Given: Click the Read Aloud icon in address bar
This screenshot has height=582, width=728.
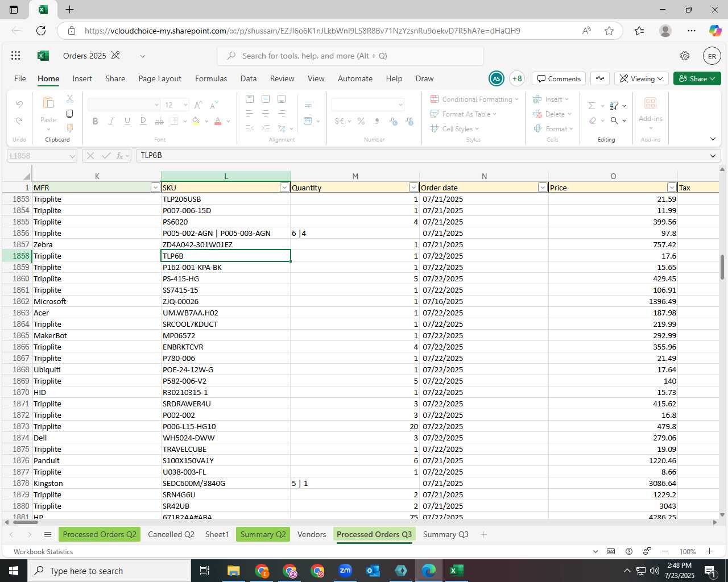Looking at the screenshot, I should 586,31.
